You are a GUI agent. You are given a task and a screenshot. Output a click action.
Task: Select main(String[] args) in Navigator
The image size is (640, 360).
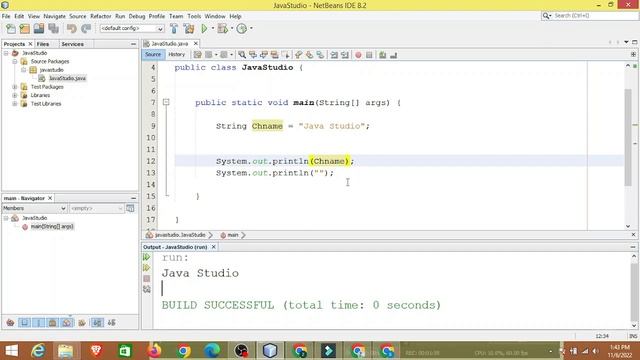[52, 227]
